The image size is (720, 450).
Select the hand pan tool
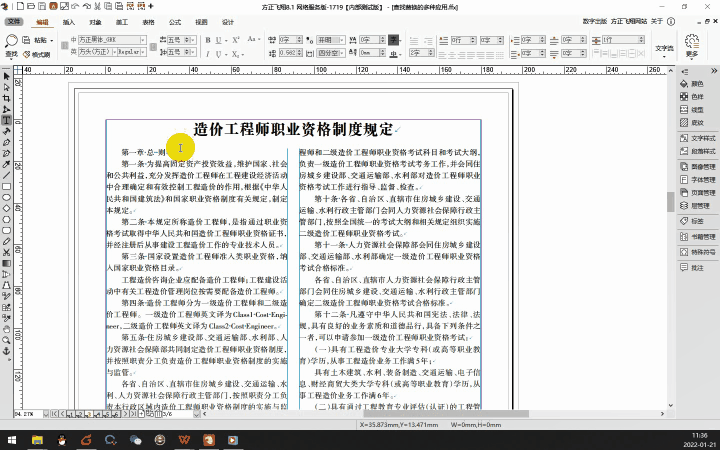point(6,329)
